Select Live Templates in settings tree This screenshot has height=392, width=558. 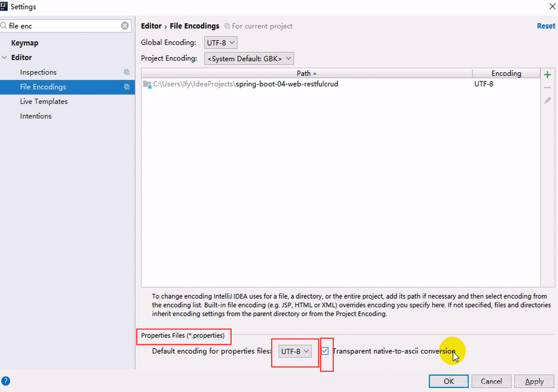click(x=44, y=101)
